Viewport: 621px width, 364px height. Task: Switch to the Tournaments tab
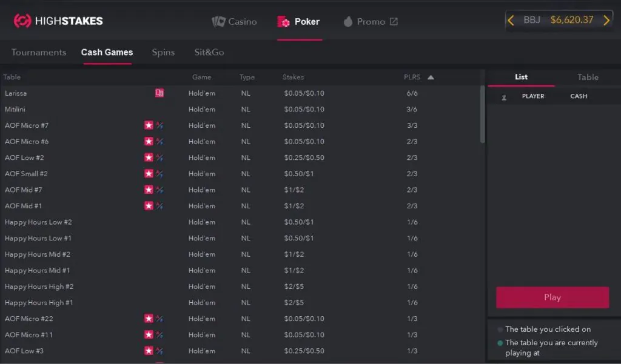[39, 52]
